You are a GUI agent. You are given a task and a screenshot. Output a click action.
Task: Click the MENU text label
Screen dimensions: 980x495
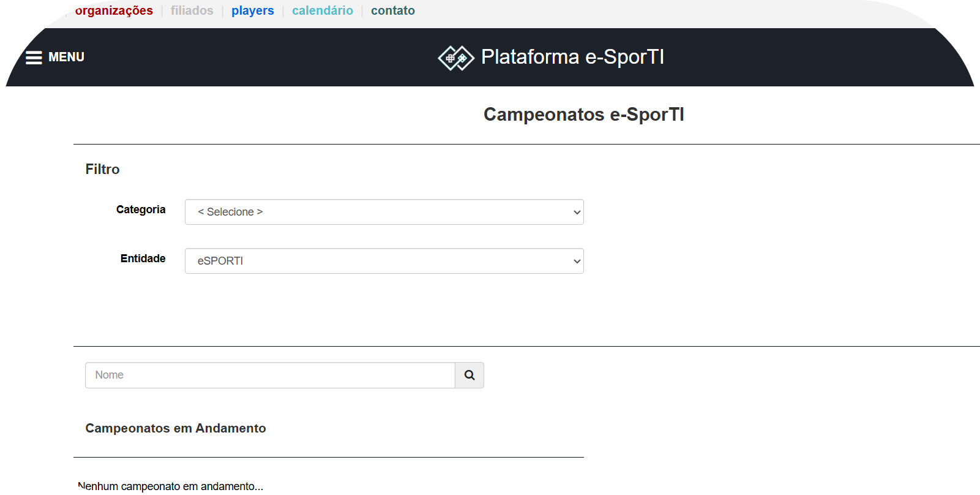(x=66, y=57)
